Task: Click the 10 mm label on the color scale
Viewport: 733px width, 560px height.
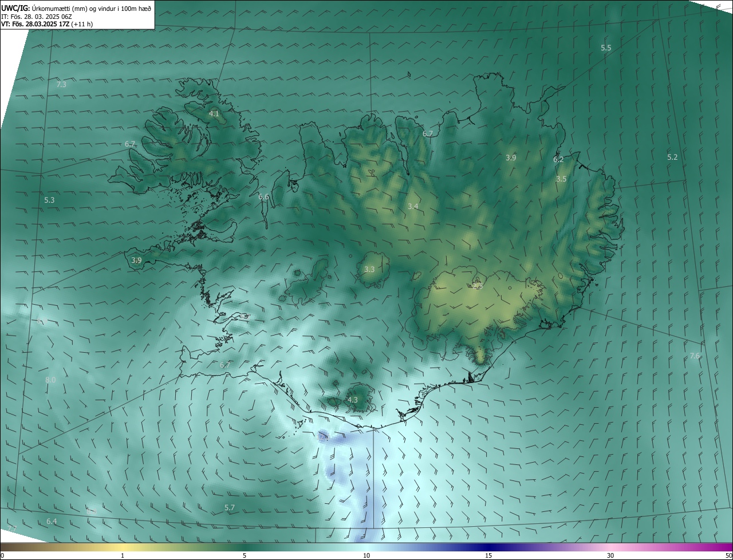Action: (366, 555)
